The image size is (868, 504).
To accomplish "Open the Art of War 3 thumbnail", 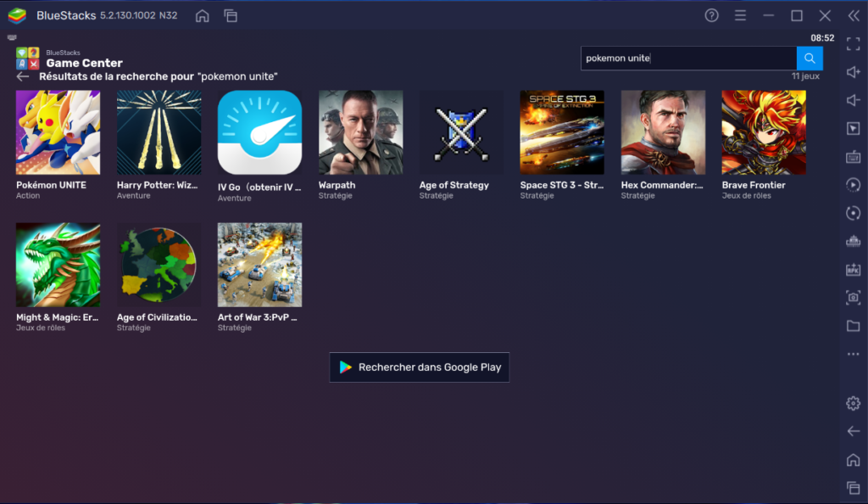I will tap(259, 265).
